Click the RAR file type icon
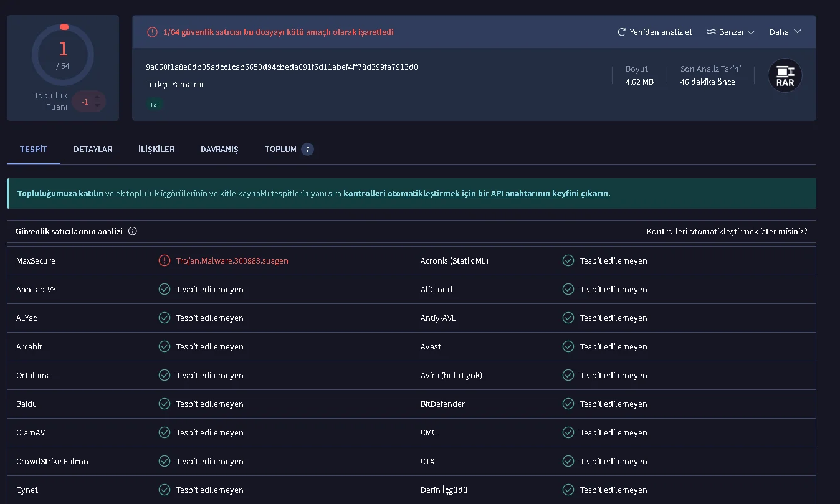Viewport: 840px width, 504px height. (x=785, y=76)
